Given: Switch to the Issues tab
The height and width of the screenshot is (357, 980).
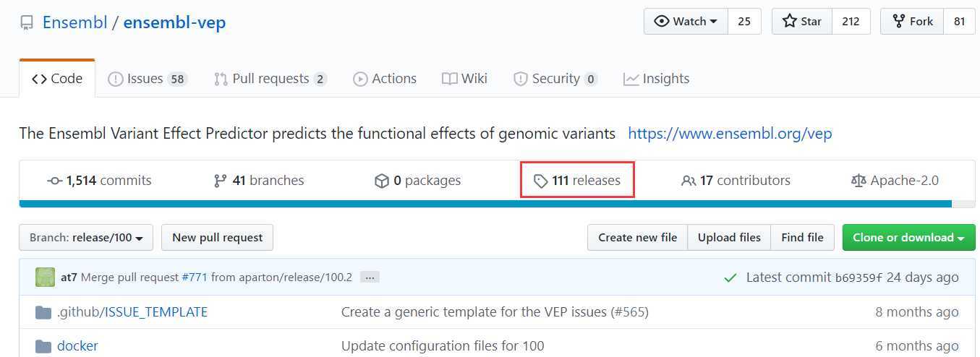Looking at the screenshot, I should coord(148,79).
